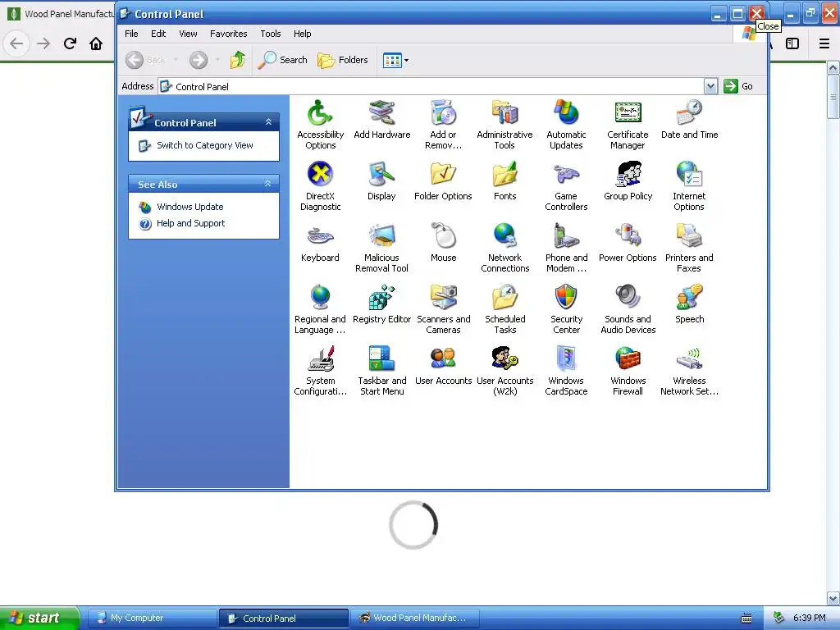Open the View menu

click(x=188, y=34)
